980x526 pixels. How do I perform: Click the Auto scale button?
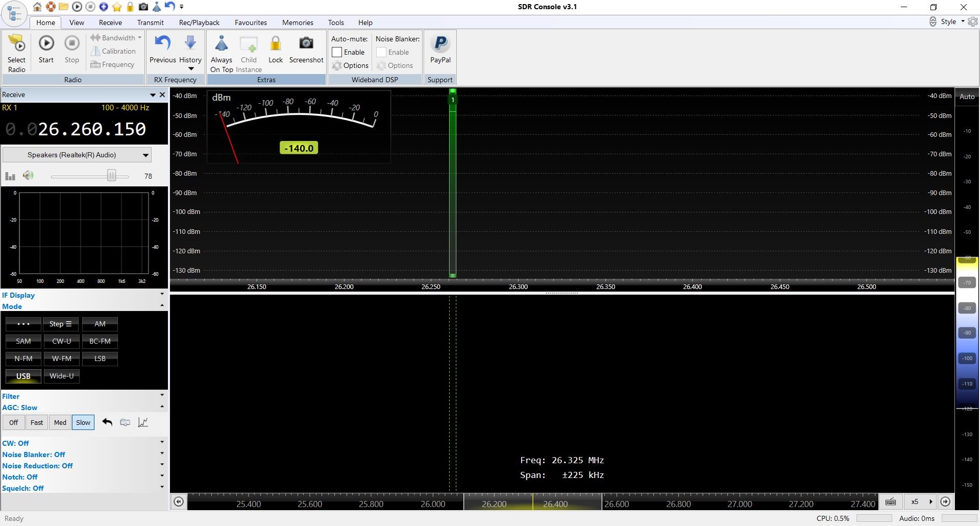[x=967, y=97]
